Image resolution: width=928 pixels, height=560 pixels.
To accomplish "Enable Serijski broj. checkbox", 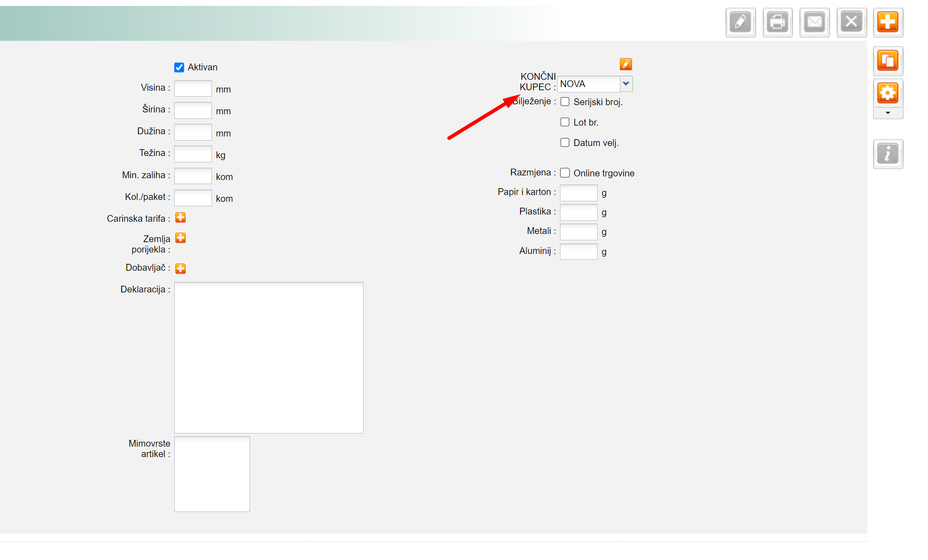I will pos(565,102).
